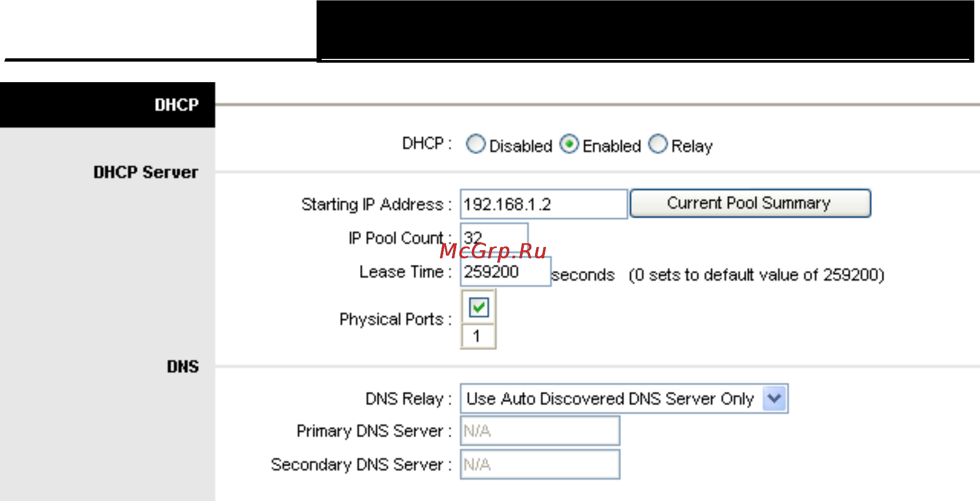Image resolution: width=980 pixels, height=501 pixels.
Task: Click the default lease value note text
Action: (756, 275)
